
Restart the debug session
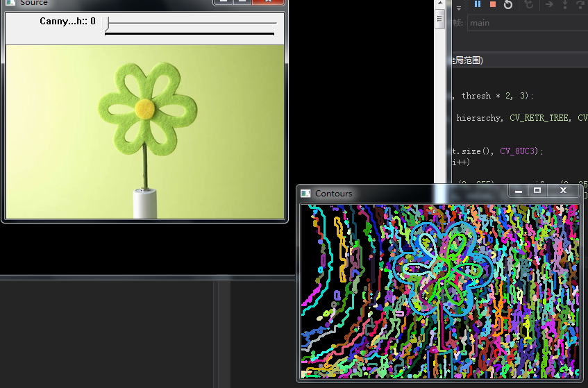508,4
